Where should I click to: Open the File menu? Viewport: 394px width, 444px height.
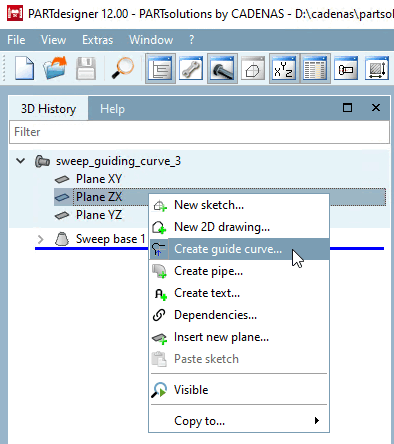point(16,40)
